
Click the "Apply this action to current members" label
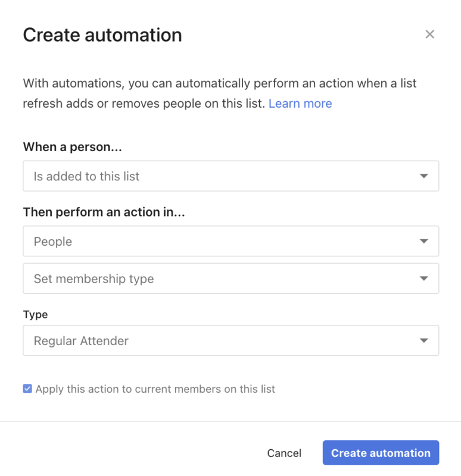tap(155, 390)
